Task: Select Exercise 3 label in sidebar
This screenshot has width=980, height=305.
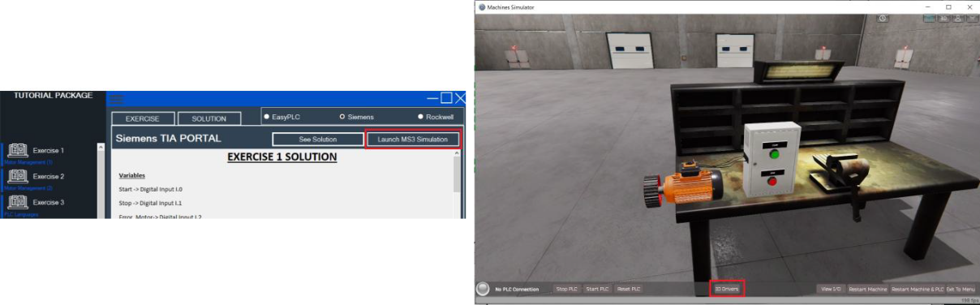Action: pos(49,202)
